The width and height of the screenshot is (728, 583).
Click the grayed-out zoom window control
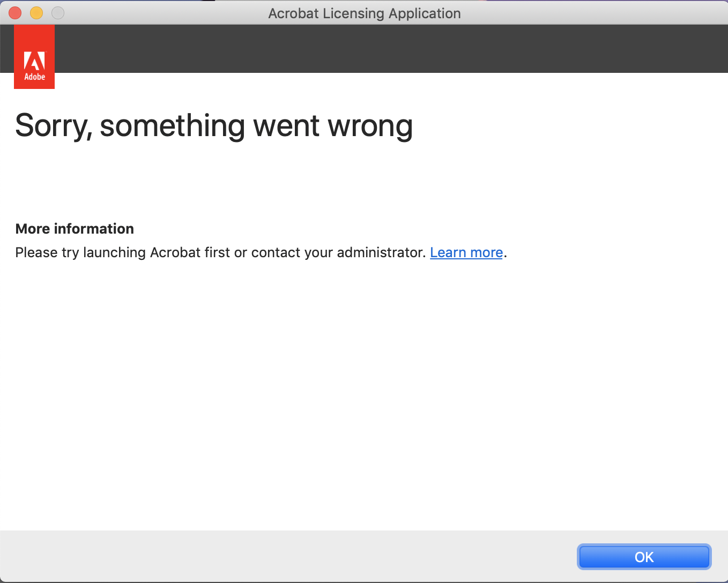(x=57, y=13)
